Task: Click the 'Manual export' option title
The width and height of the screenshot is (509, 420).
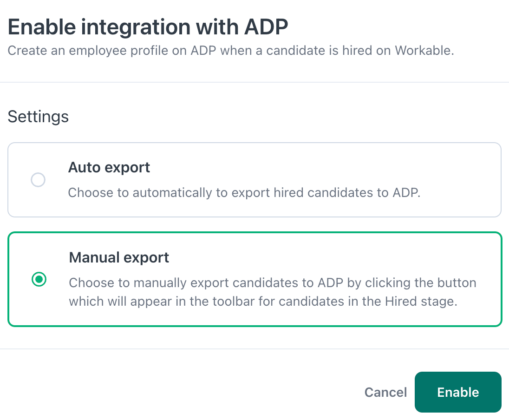Action: pos(119,257)
